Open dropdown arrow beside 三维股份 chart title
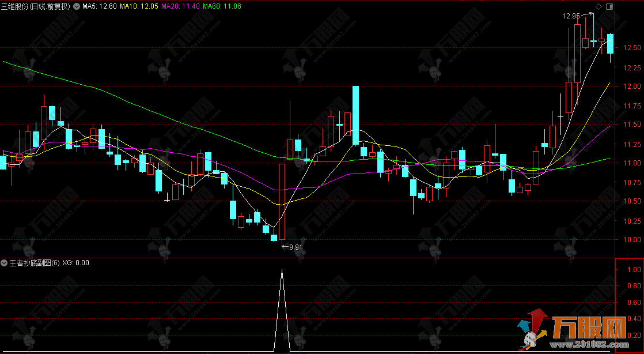Image resolution: width=644 pixels, height=354 pixels. (x=78, y=6)
